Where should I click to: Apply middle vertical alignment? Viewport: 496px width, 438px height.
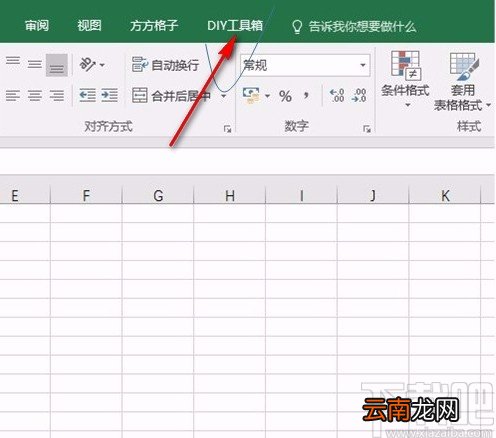coord(35,65)
